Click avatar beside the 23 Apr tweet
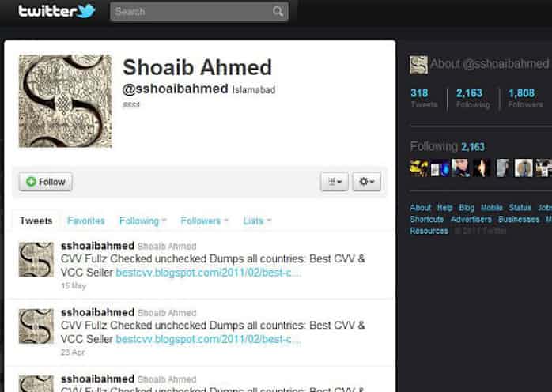 (x=36, y=326)
